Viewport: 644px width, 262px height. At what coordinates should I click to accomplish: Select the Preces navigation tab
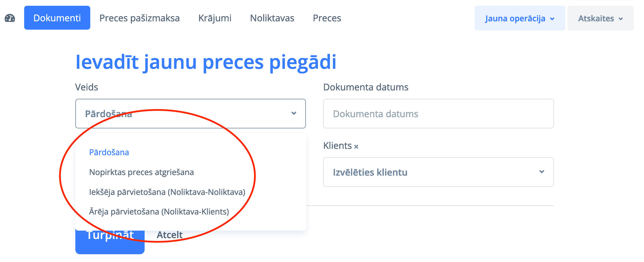click(x=327, y=18)
